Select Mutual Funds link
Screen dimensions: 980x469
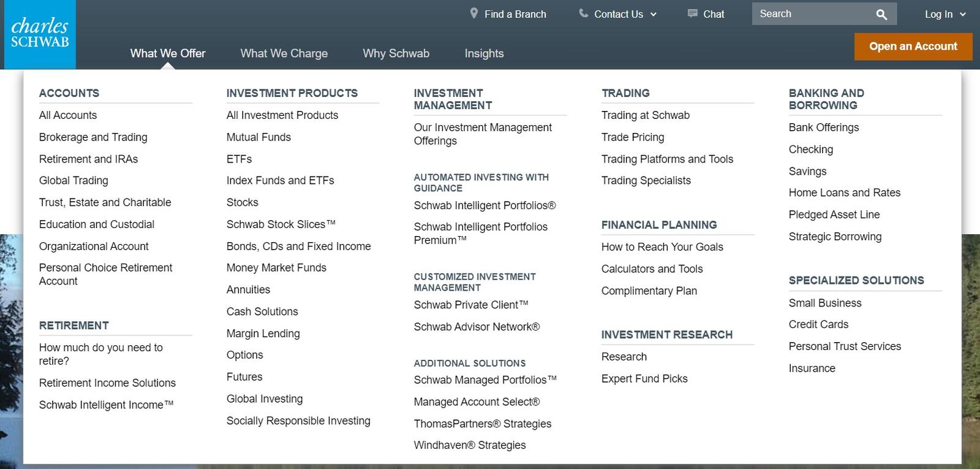(x=258, y=137)
